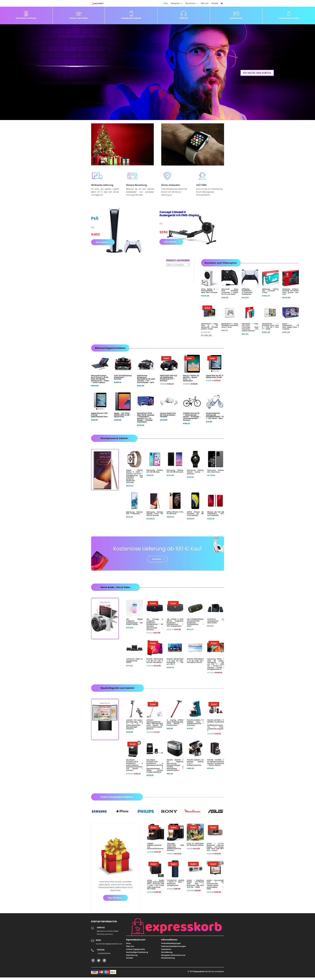Click the Ich nutze den Vorteil button

(x=257, y=73)
